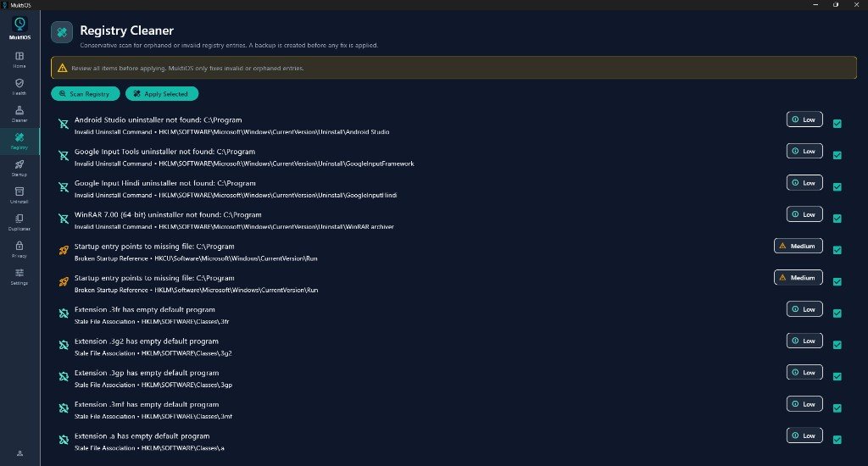Viewport: 868px width, 466px height.
Task: Open Settings from the sidebar
Action: tap(19, 277)
